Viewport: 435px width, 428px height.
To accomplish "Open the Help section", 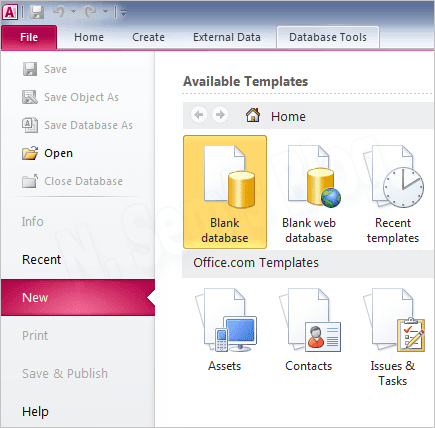I will click(35, 412).
